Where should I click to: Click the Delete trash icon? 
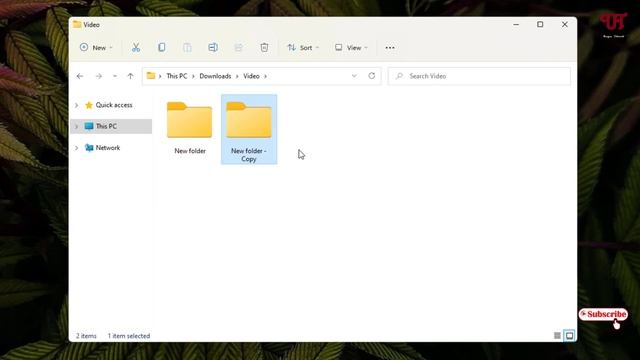(264, 48)
